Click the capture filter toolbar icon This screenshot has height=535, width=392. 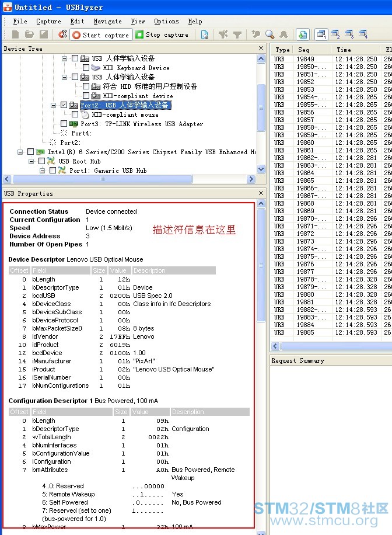223,34
